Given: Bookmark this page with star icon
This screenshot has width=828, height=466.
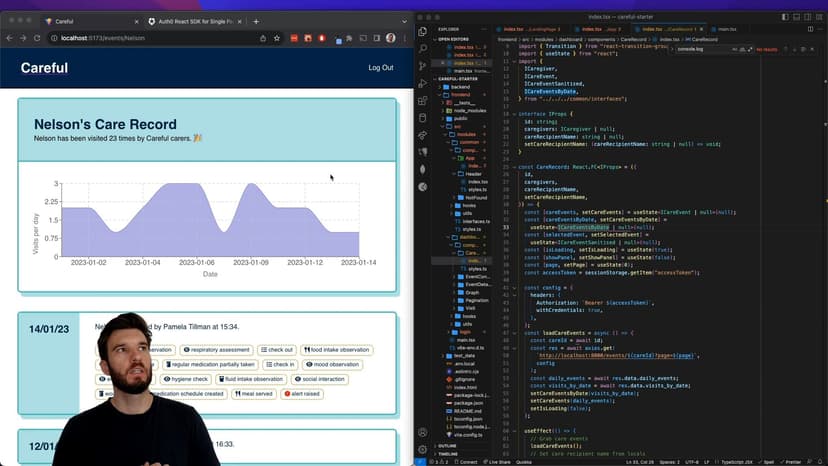Looking at the screenshot, I should coord(276,38).
